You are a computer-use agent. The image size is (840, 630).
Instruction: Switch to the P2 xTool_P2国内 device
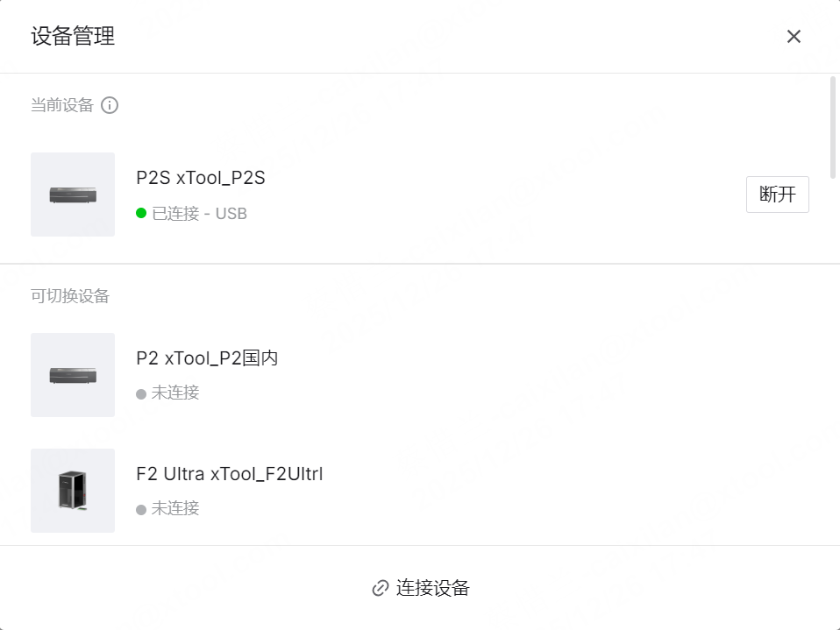pyautogui.click(x=207, y=358)
